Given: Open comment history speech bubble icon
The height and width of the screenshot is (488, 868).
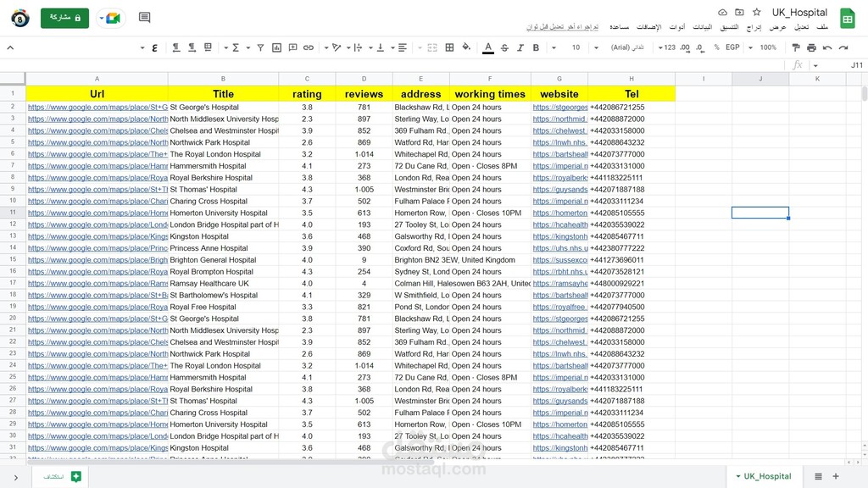Looking at the screenshot, I should click(x=144, y=18).
